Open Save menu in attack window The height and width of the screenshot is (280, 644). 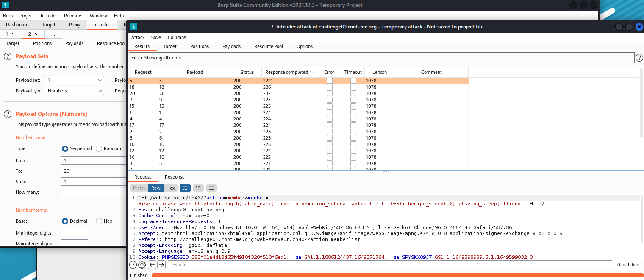point(156,37)
